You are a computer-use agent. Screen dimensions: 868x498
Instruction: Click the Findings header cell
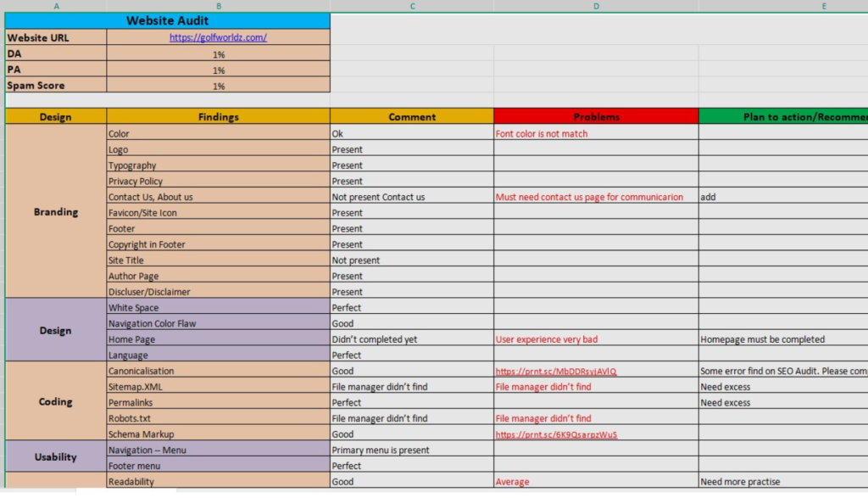(218, 117)
